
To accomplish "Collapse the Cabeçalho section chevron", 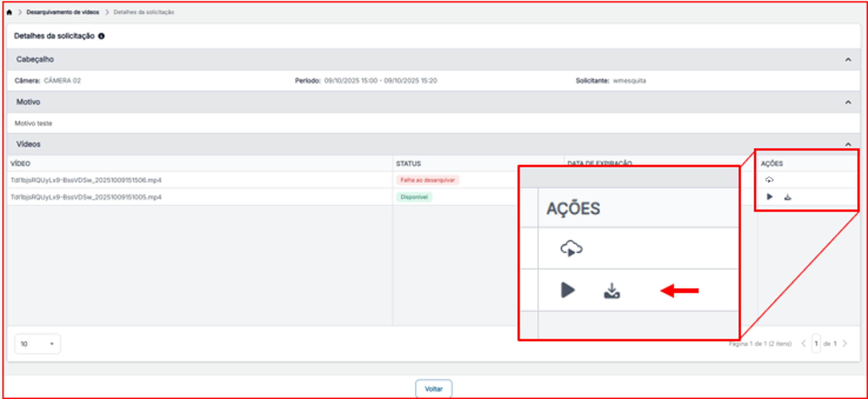I will tap(848, 60).
